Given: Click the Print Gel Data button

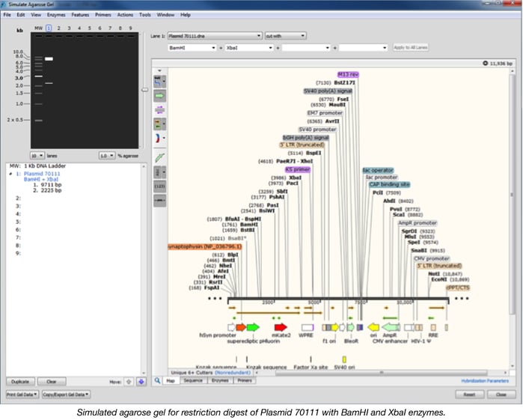Looking at the screenshot, I should (22, 395).
